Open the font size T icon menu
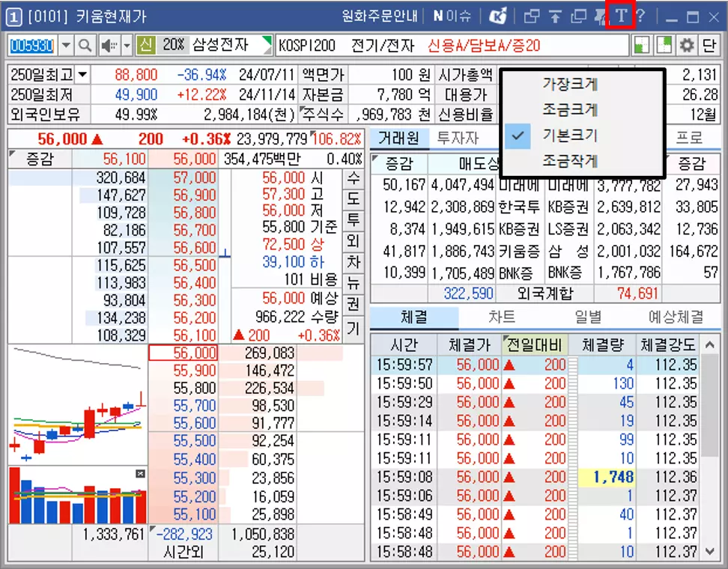The height and width of the screenshot is (569, 728). (x=621, y=16)
